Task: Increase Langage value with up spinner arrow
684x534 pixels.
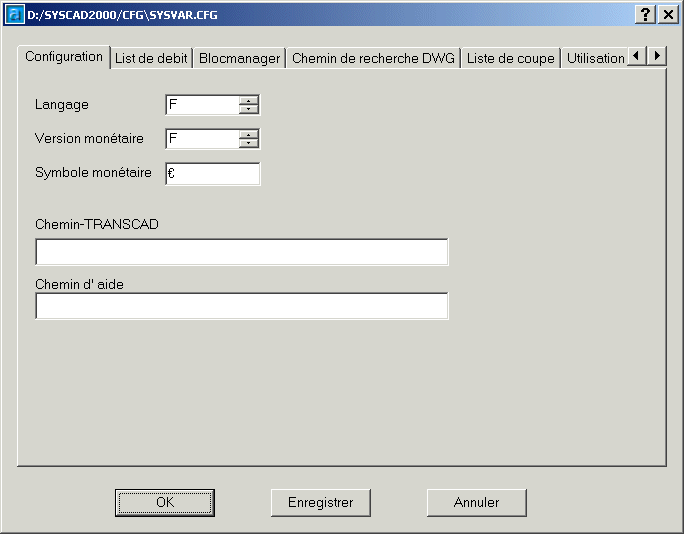Action: (x=249, y=100)
